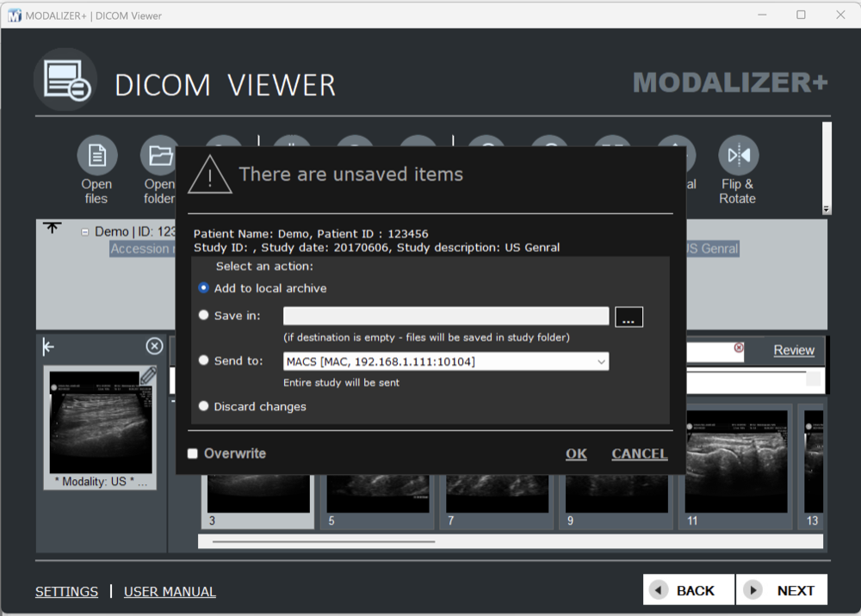Viewport: 861px width, 616px height.
Task: Select the Add to local archive option
Action: pos(204,288)
